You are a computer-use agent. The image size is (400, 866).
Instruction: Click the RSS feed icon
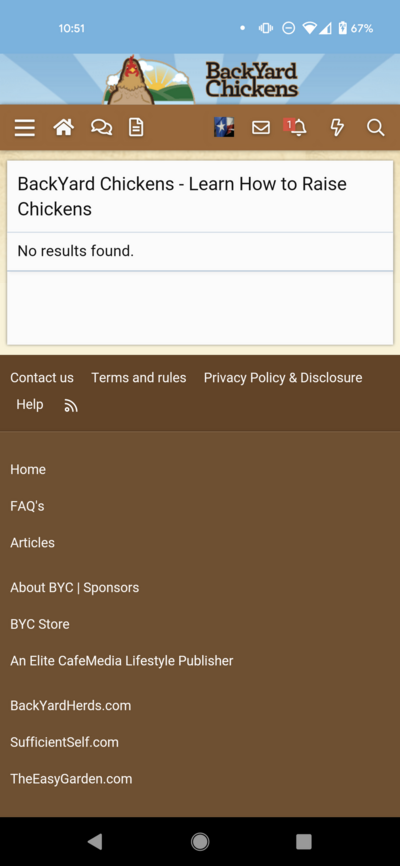point(71,406)
